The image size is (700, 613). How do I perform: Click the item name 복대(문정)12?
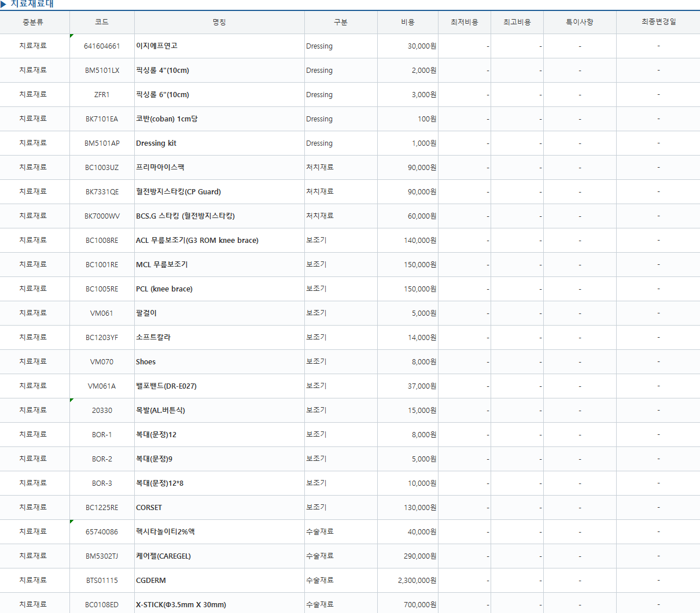(156, 434)
